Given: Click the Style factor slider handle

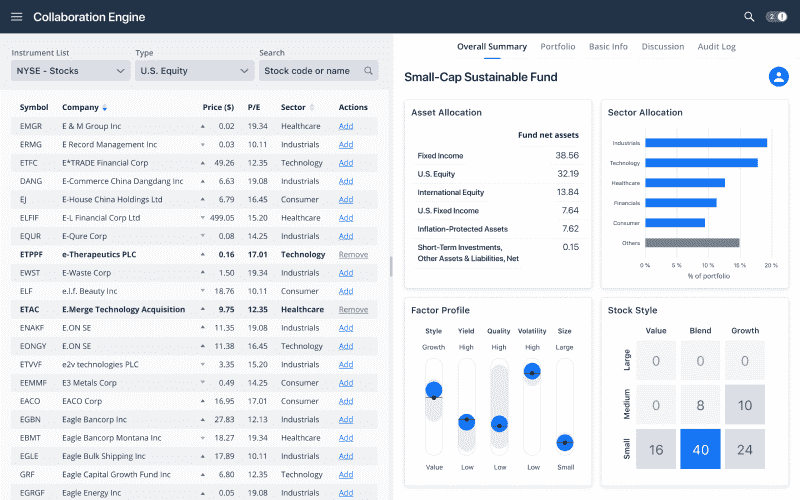Looking at the screenshot, I should (x=433, y=391).
